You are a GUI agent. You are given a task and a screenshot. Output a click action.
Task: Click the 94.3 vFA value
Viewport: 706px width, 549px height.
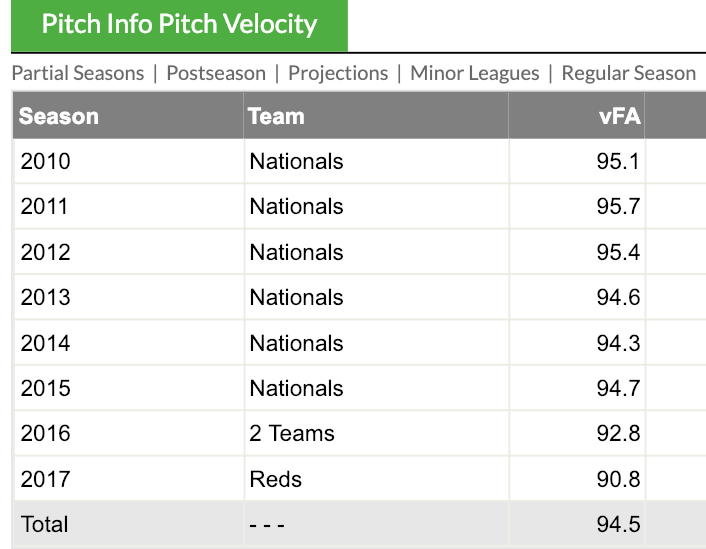coord(618,343)
